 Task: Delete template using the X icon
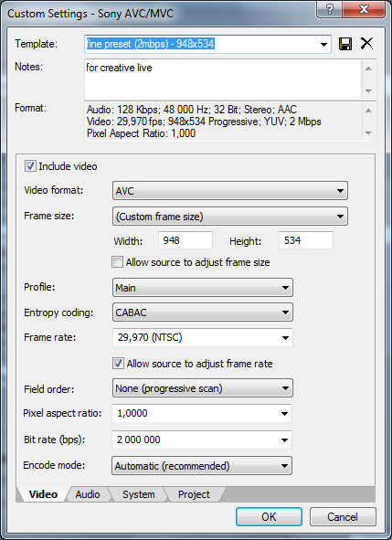pyautogui.click(x=366, y=43)
